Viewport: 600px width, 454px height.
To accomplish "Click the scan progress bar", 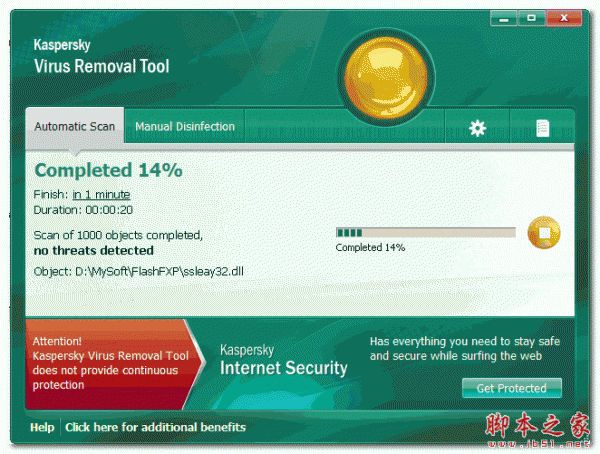I will click(x=426, y=232).
